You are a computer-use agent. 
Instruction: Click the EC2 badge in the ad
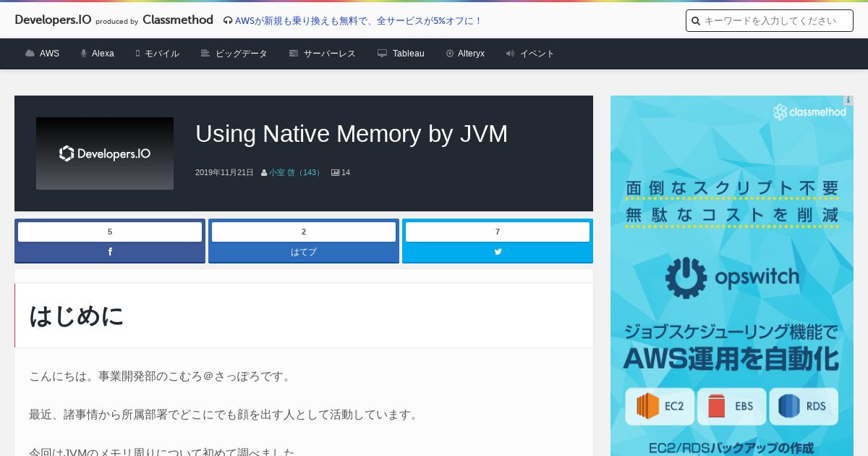click(x=660, y=406)
